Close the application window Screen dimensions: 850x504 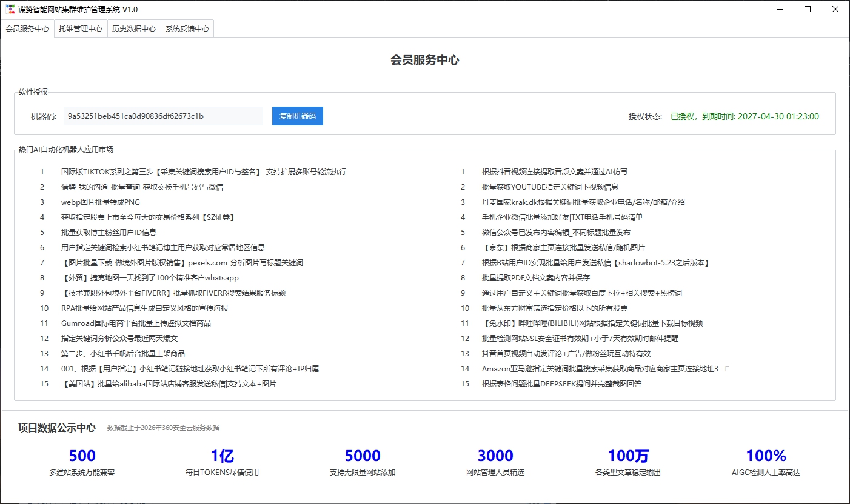point(835,9)
